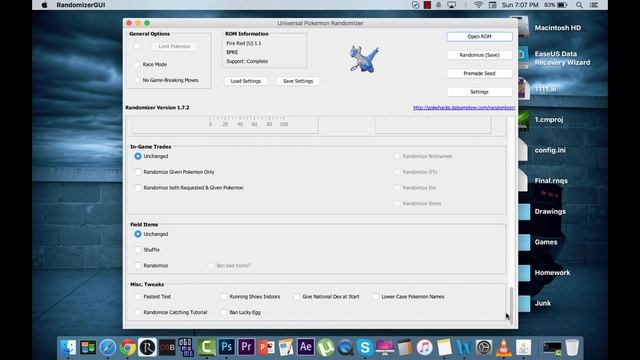Open the pokehacks randomizer website link
This screenshot has height=360, width=640.
(x=464, y=108)
